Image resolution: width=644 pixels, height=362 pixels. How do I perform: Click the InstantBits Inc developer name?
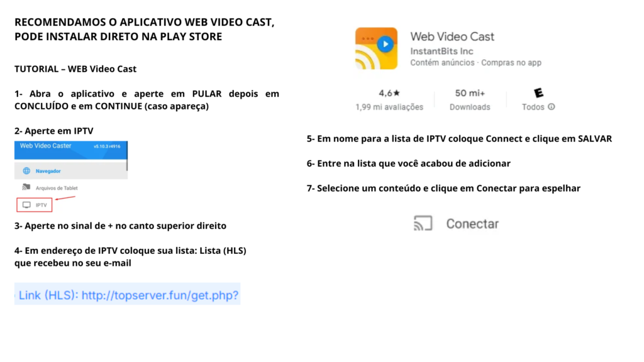click(x=441, y=52)
